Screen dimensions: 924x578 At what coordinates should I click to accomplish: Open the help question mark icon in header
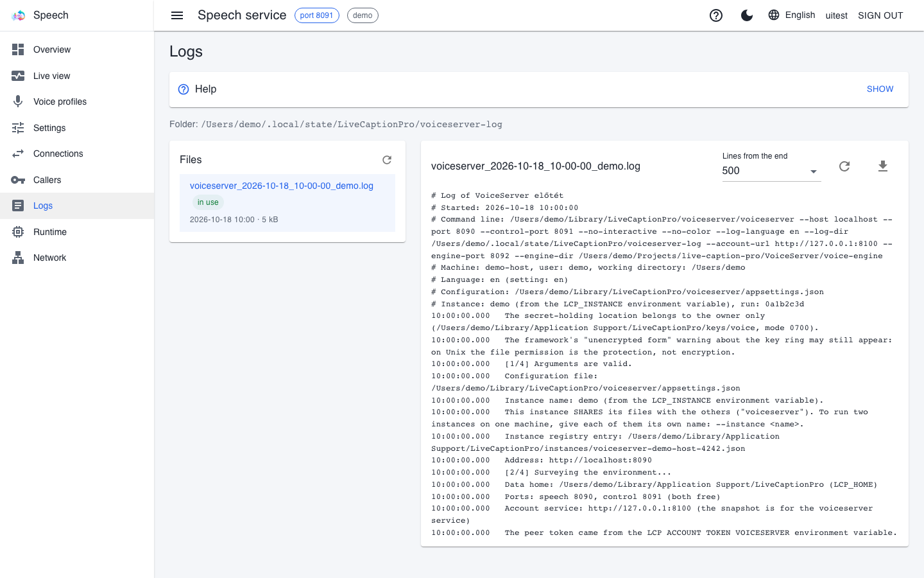click(716, 15)
